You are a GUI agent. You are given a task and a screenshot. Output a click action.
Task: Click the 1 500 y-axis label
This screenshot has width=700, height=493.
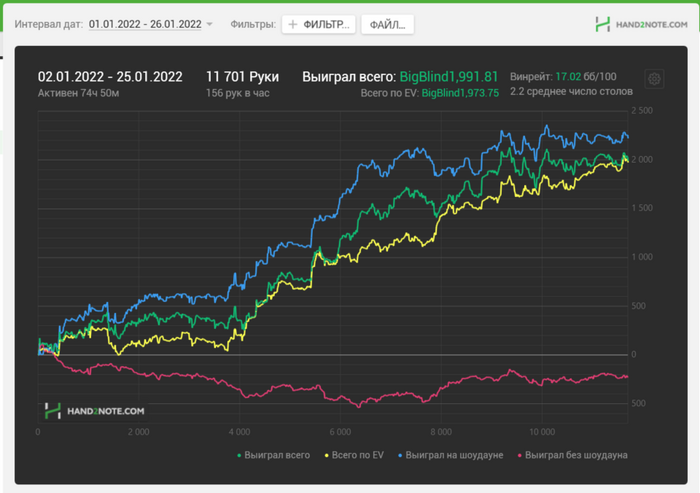[642, 208]
